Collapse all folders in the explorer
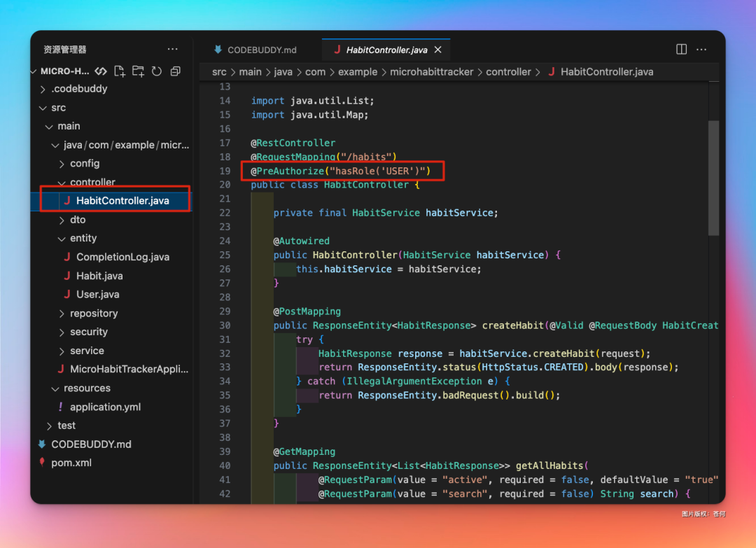756x548 pixels. pyautogui.click(x=176, y=71)
